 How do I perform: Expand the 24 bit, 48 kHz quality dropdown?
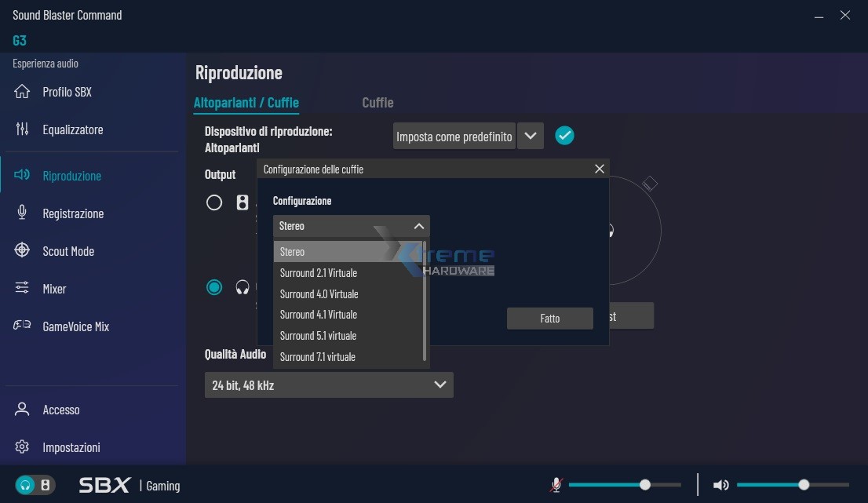point(439,385)
